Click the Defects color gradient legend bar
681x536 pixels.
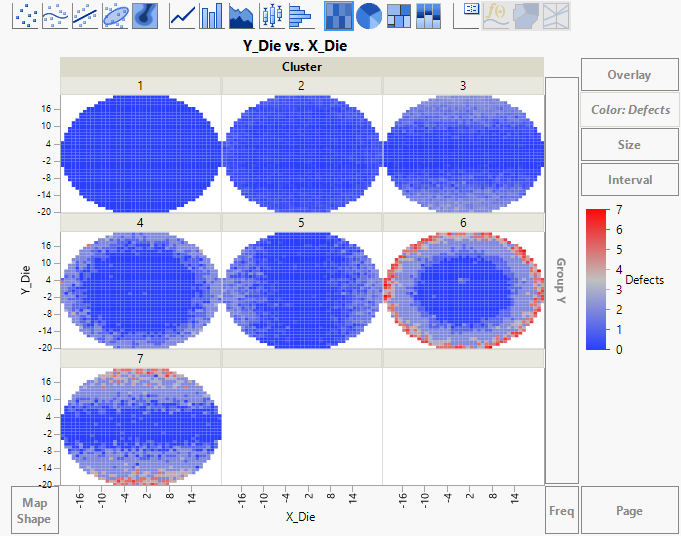(597, 279)
